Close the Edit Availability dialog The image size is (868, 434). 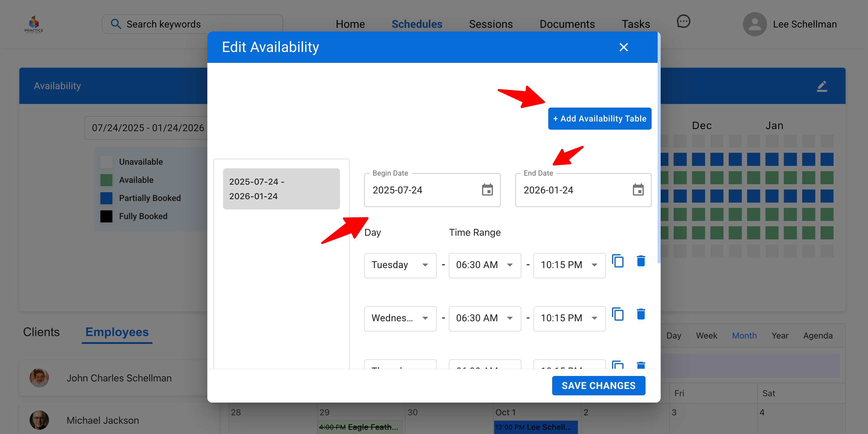[x=623, y=47]
